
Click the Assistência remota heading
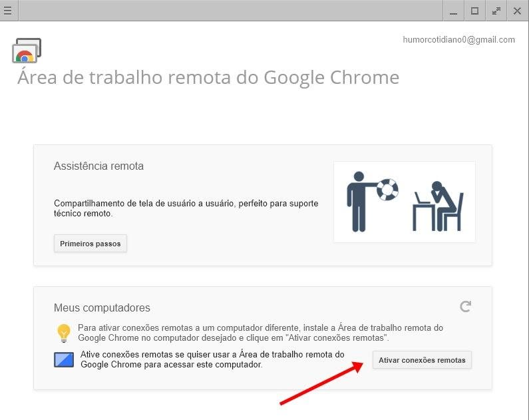tap(98, 166)
